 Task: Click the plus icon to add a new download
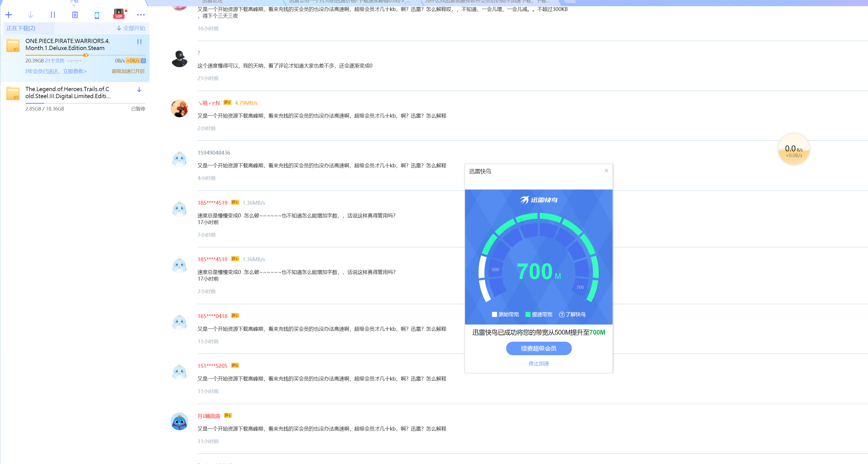coord(9,15)
